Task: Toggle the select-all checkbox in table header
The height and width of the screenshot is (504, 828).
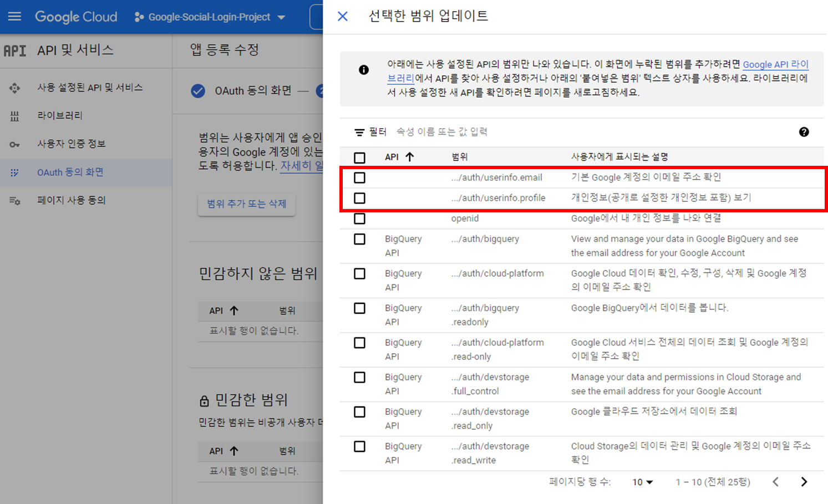Action: 359,157
